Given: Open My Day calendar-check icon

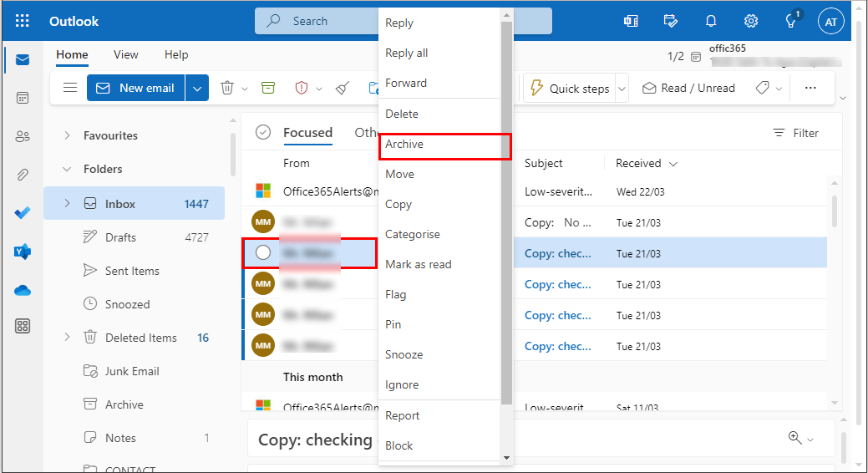Looking at the screenshot, I should [670, 21].
